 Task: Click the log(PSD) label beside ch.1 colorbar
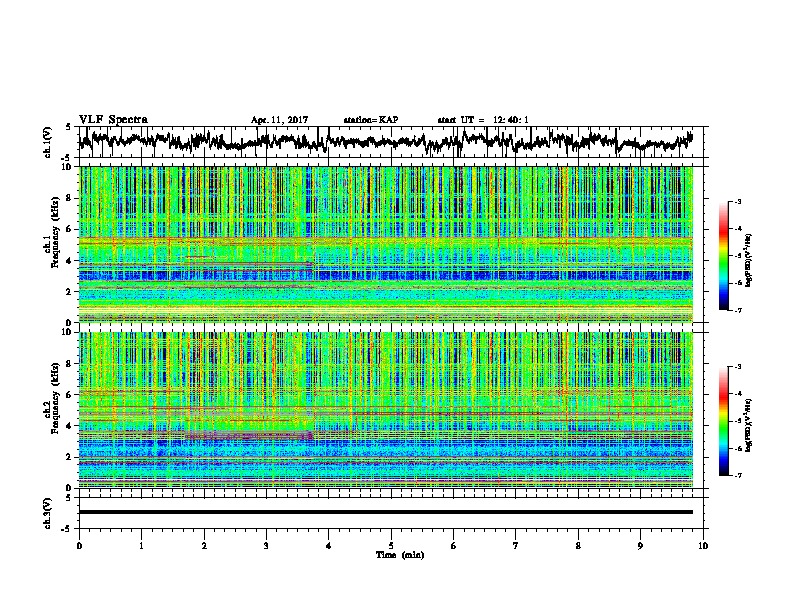(x=749, y=261)
